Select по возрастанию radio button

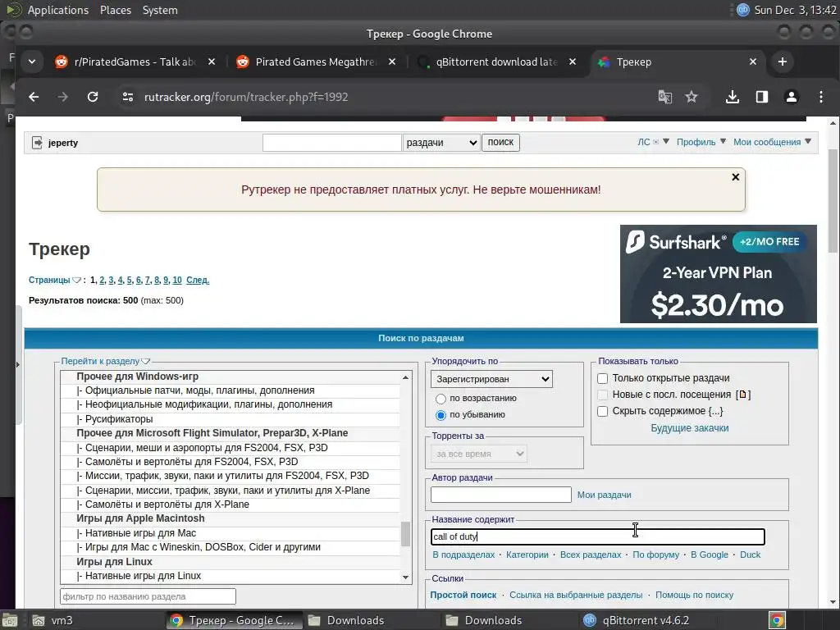(x=441, y=399)
